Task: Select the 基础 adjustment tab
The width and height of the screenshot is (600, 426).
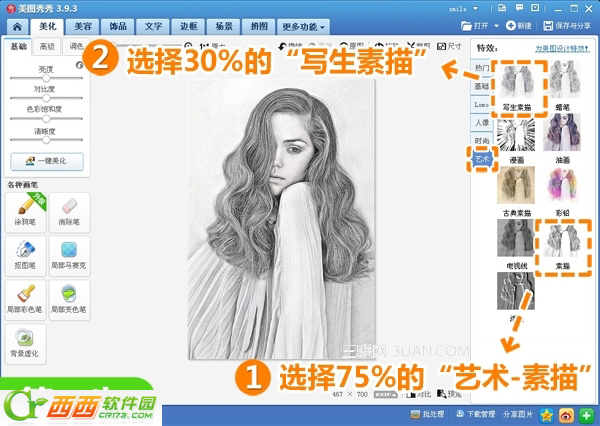Action: (18, 46)
